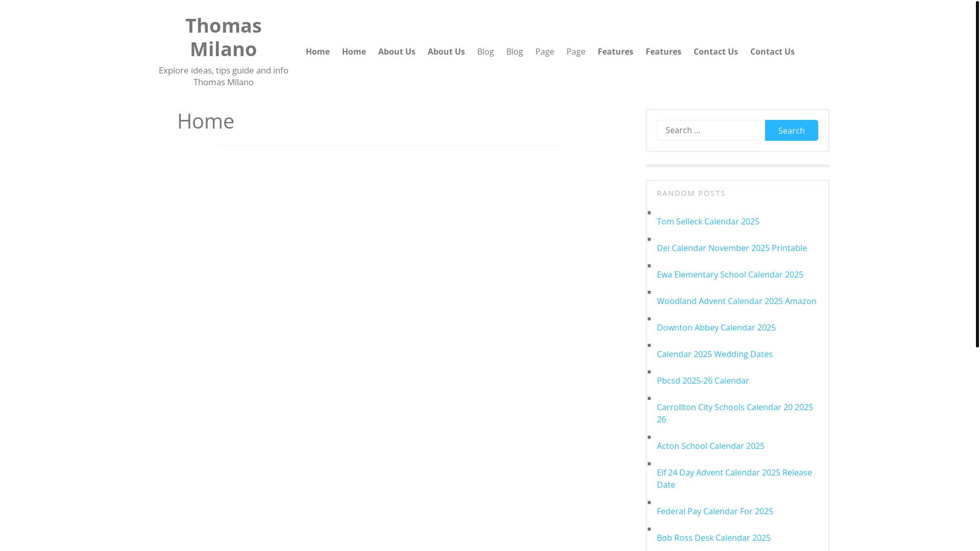
Task: Select the first Page menu item
Action: 545,52
